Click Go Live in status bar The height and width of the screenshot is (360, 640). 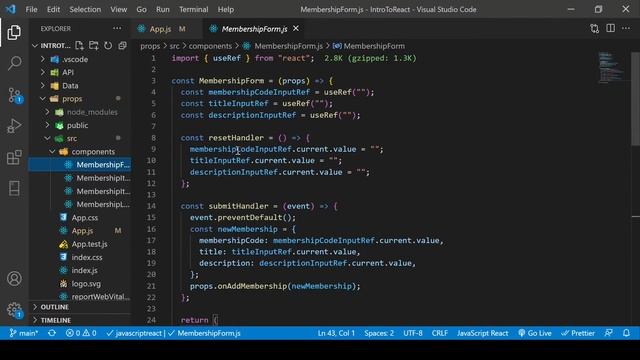535,333
